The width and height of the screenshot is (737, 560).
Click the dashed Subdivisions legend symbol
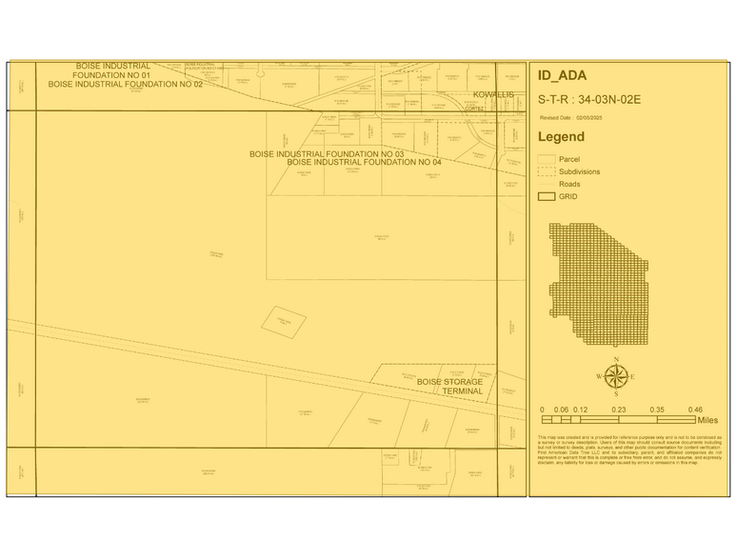click(x=547, y=171)
